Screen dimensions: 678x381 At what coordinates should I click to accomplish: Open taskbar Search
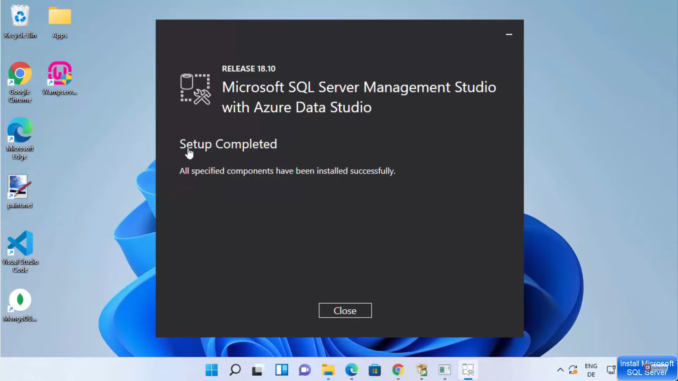click(235, 370)
